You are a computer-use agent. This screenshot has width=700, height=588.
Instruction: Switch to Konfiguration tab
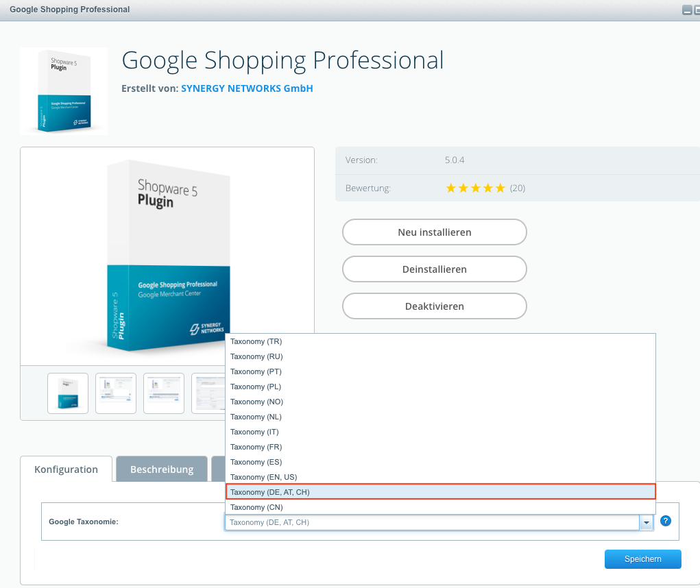pyautogui.click(x=66, y=469)
